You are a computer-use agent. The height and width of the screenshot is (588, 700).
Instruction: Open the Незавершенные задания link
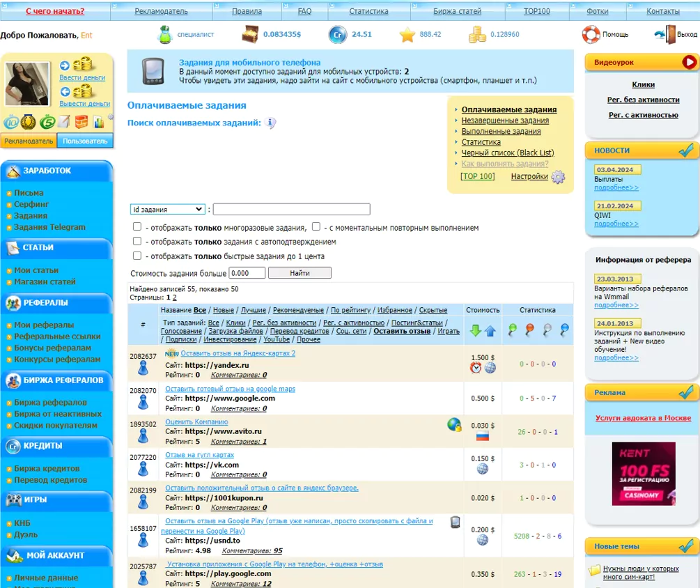click(x=505, y=121)
